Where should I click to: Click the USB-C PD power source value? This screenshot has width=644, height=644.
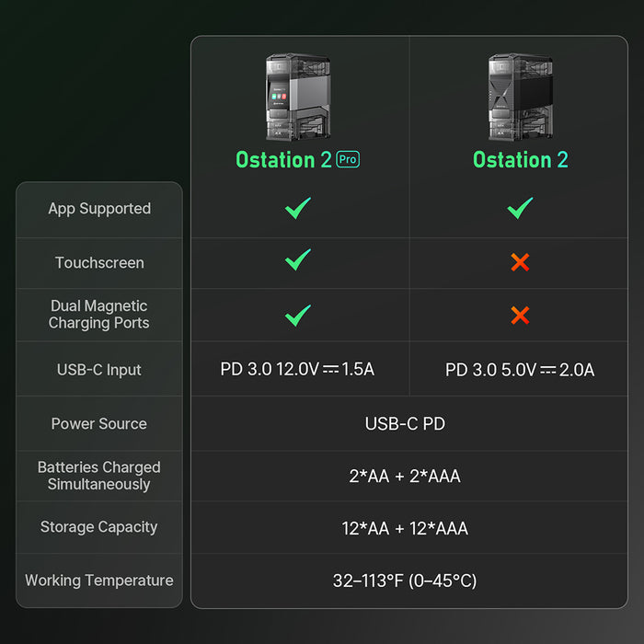405,423
